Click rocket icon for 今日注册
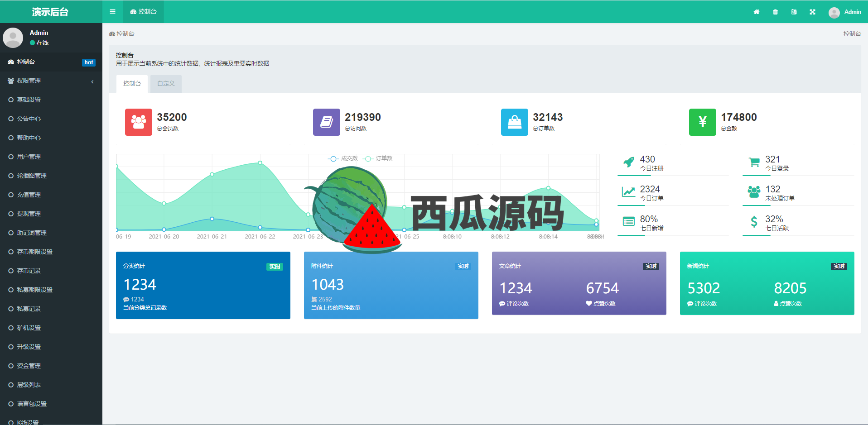The width and height of the screenshot is (868, 425). coord(628,162)
